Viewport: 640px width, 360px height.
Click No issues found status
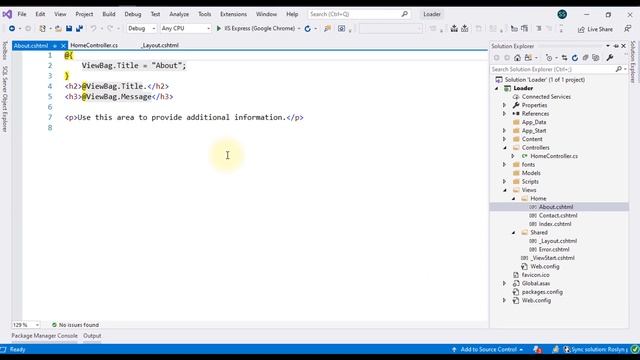point(76,325)
